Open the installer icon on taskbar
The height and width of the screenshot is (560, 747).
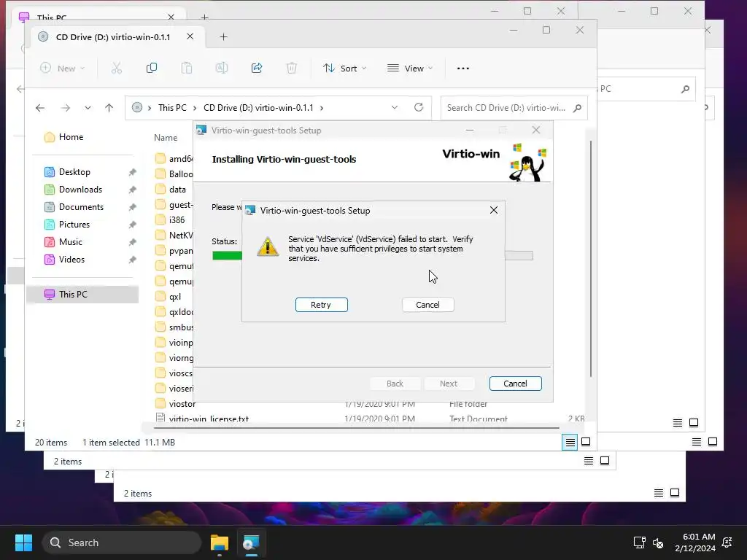(251, 542)
